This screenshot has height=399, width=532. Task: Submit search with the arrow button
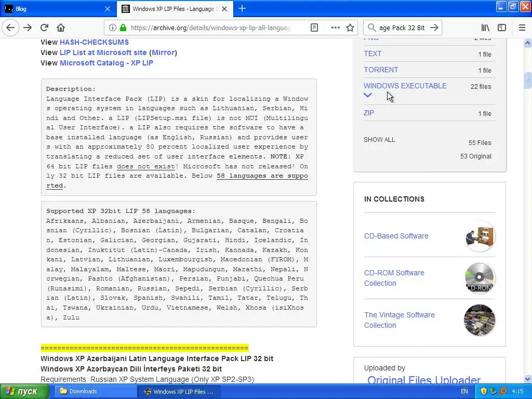(x=434, y=28)
